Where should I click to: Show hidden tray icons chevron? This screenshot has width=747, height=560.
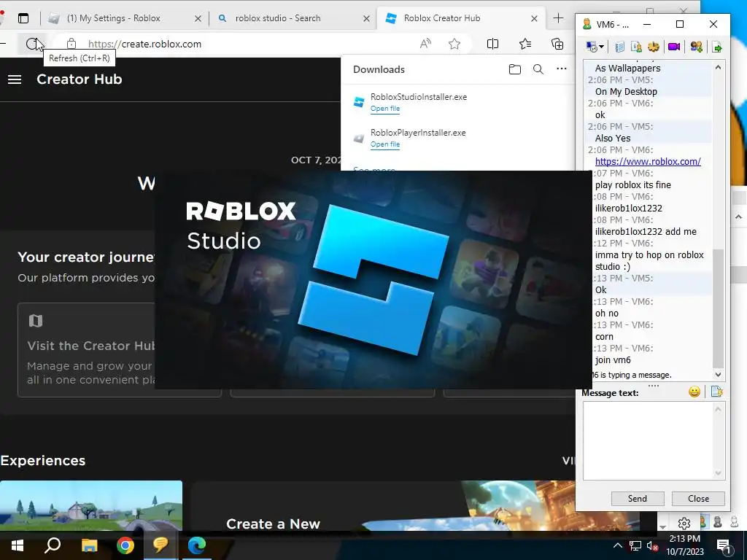pyautogui.click(x=617, y=545)
